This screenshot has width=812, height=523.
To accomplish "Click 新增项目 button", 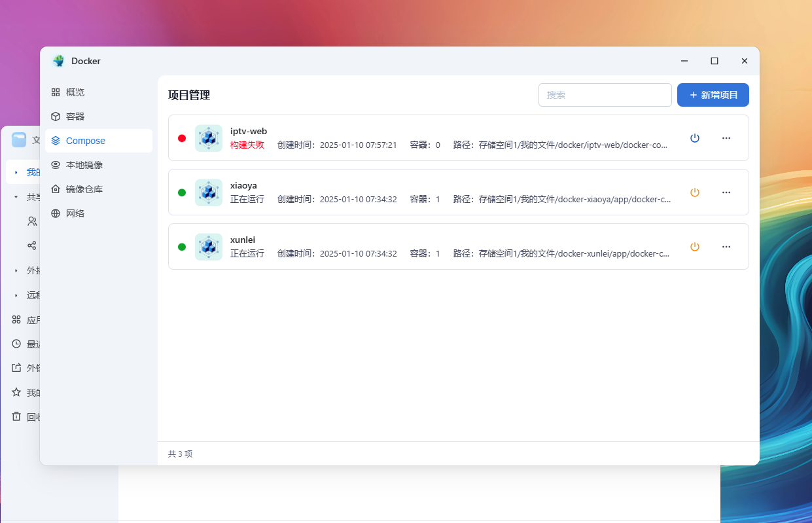I will tap(713, 95).
